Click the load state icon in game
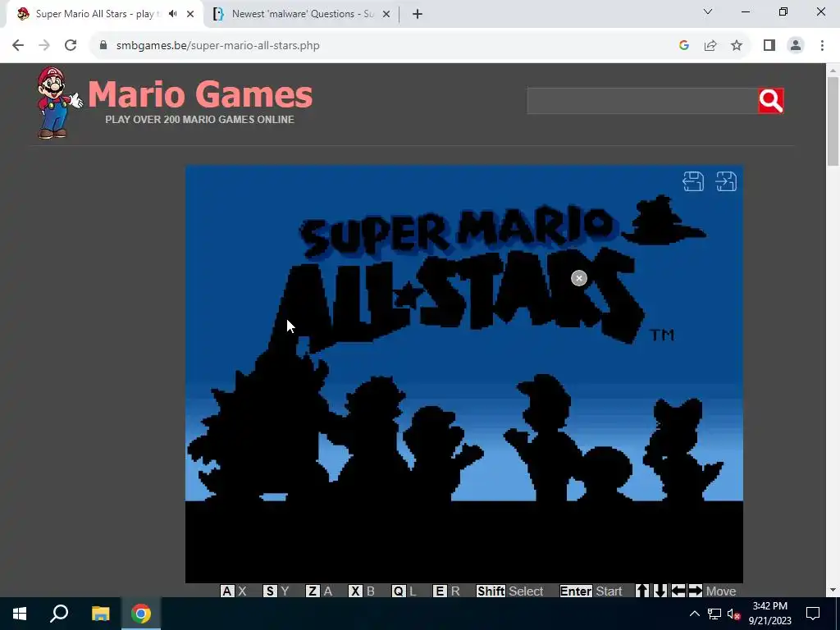This screenshot has height=630, width=840. point(727,181)
